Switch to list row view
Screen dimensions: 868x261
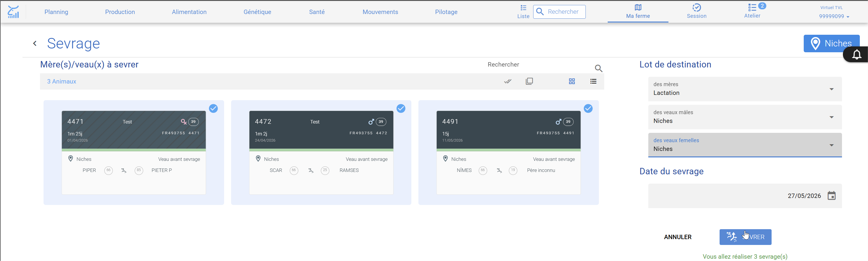click(x=593, y=81)
